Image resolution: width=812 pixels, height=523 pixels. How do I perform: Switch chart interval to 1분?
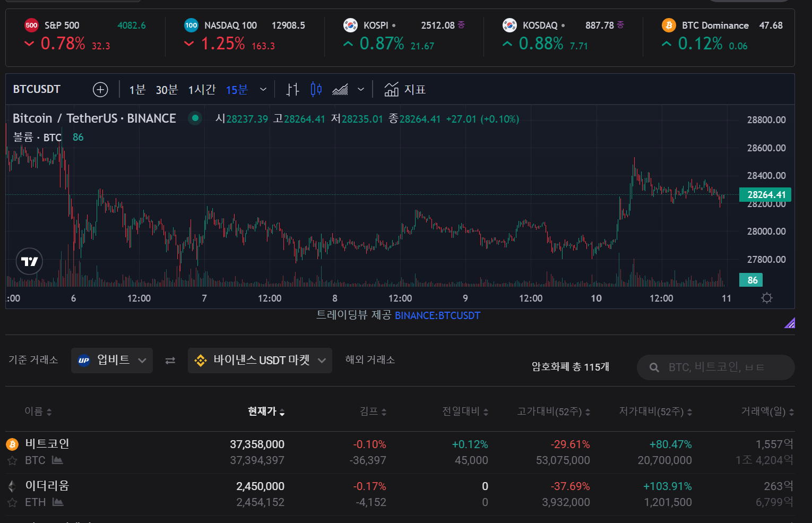coord(137,90)
